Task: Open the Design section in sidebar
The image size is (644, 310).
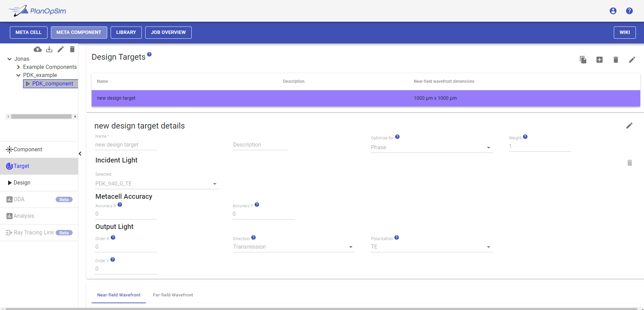Action: 22,183
